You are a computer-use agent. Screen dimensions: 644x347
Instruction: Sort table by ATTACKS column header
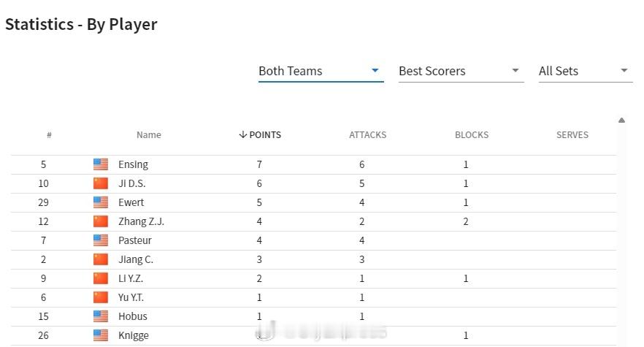[367, 135]
